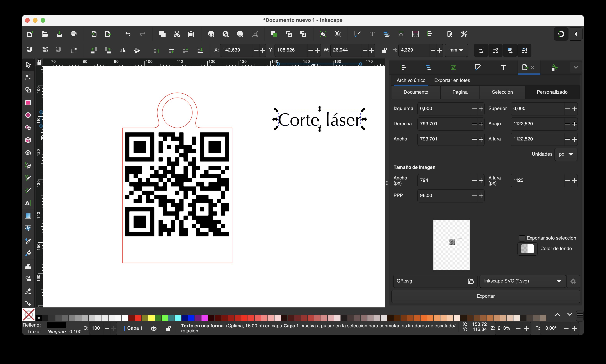Toggle Capa 1 layer lock
The height and width of the screenshot is (364, 606).
(x=168, y=328)
